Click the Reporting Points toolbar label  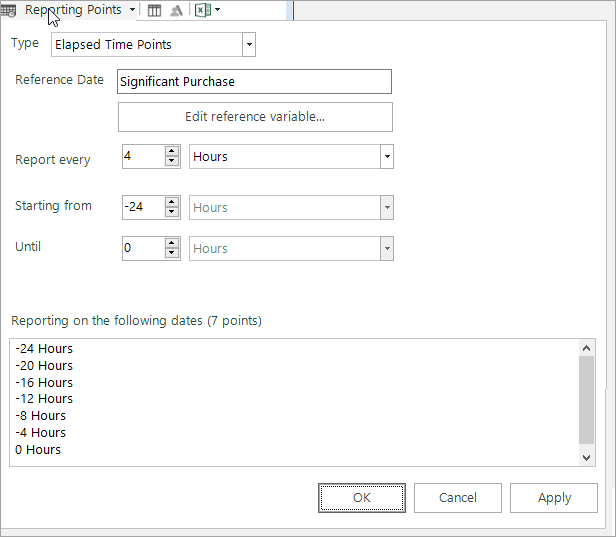[x=73, y=10]
